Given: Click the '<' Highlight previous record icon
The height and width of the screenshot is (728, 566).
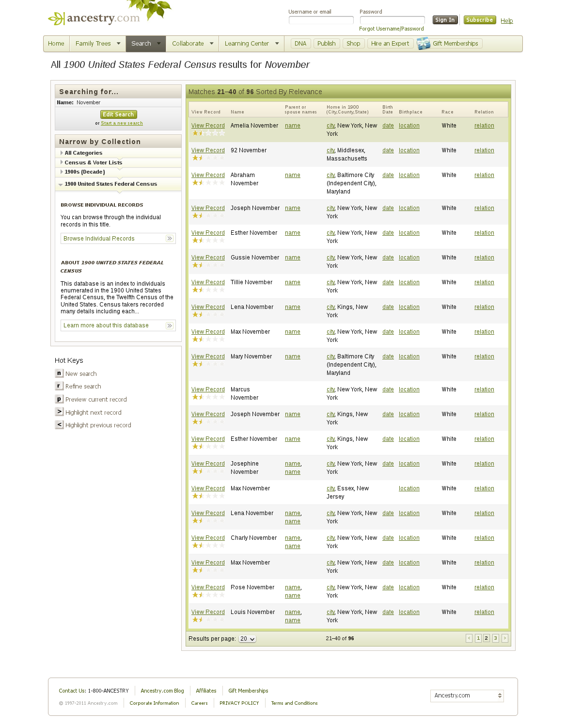Looking at the screenshot, I should click(x=59, y=425).
